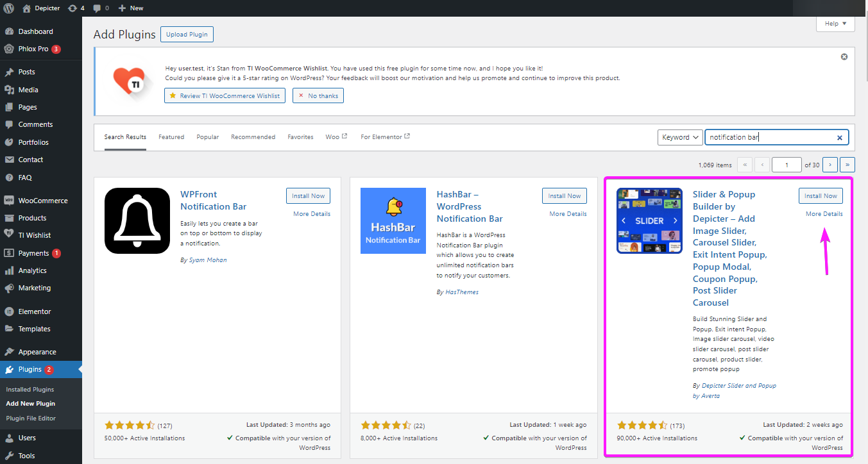Click the WordPress logo in admin bar
This screenshot has width=868, height=464.
tap(9, 8)
